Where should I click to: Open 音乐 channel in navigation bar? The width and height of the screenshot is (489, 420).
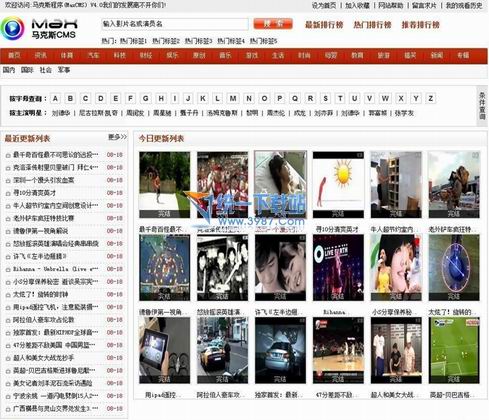pos(225,55)
